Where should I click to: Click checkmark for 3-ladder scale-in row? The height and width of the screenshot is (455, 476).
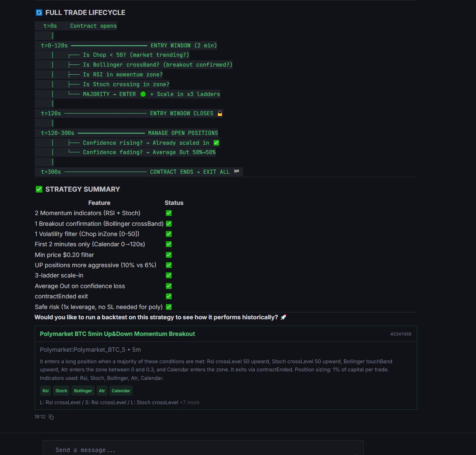(x=169, y=276)
